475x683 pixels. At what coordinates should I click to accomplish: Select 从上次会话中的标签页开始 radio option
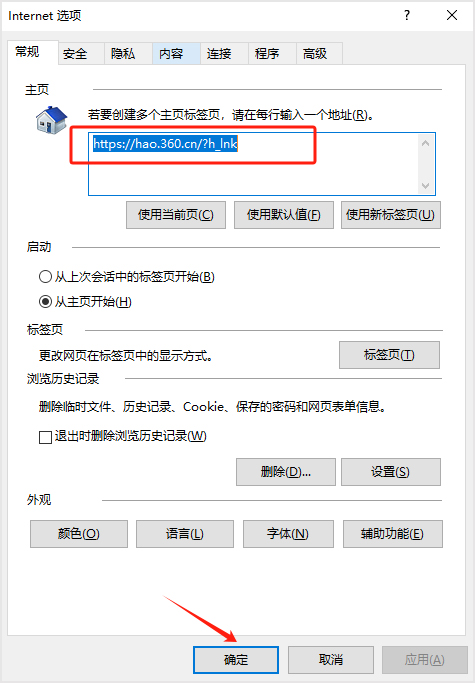[x=45, y=277]
